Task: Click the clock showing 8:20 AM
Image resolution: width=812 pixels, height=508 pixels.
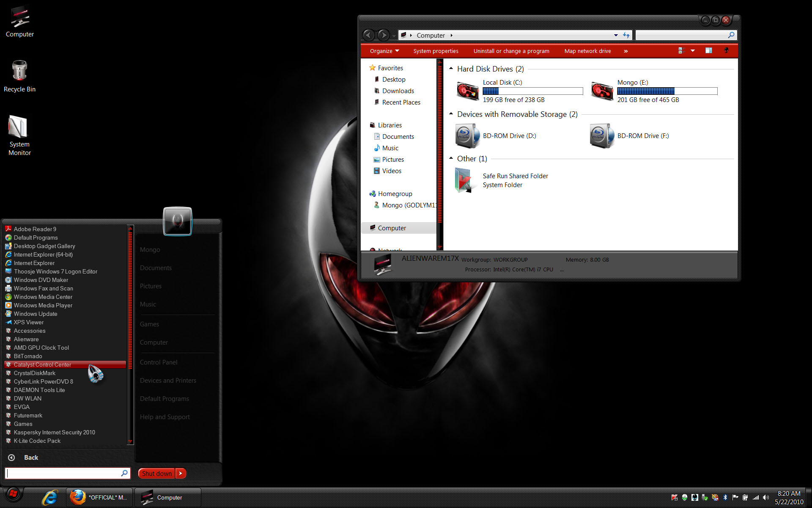Action: [789, 494]
